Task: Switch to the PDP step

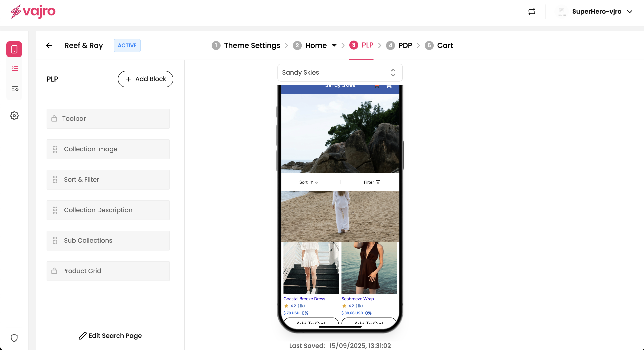Action: 405,45
